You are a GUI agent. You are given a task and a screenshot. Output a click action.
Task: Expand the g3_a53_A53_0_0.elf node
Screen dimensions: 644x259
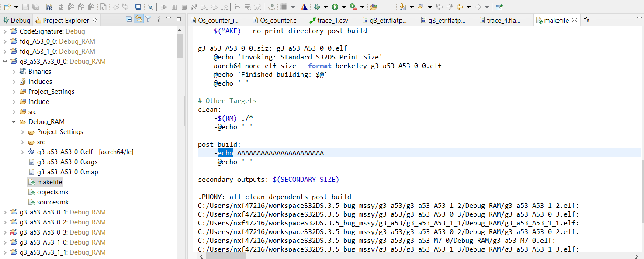(22, 152)
